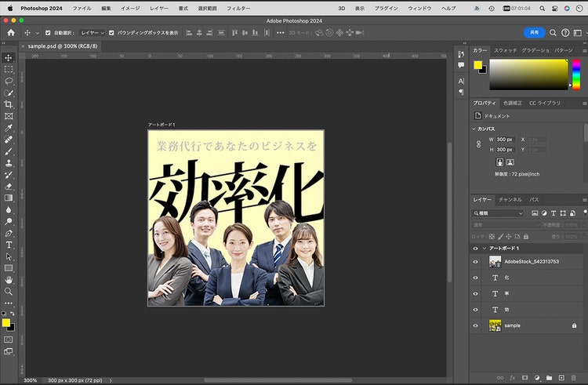The width and height of the screenshot is (588, 385).
Task: Open the イメージ menu
Action: (130, 9)
